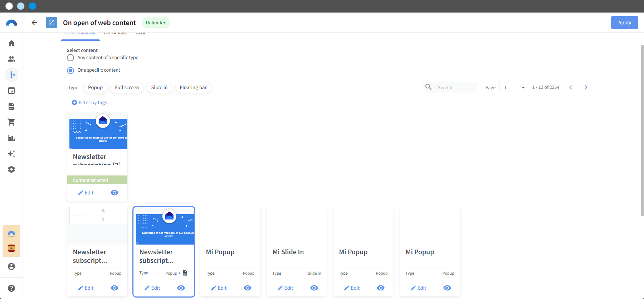The height and width of the screenshot is (299, 644).
Task: Select the Spanish flag account tile
Action: pyautogui.click(x=11, y=249)
